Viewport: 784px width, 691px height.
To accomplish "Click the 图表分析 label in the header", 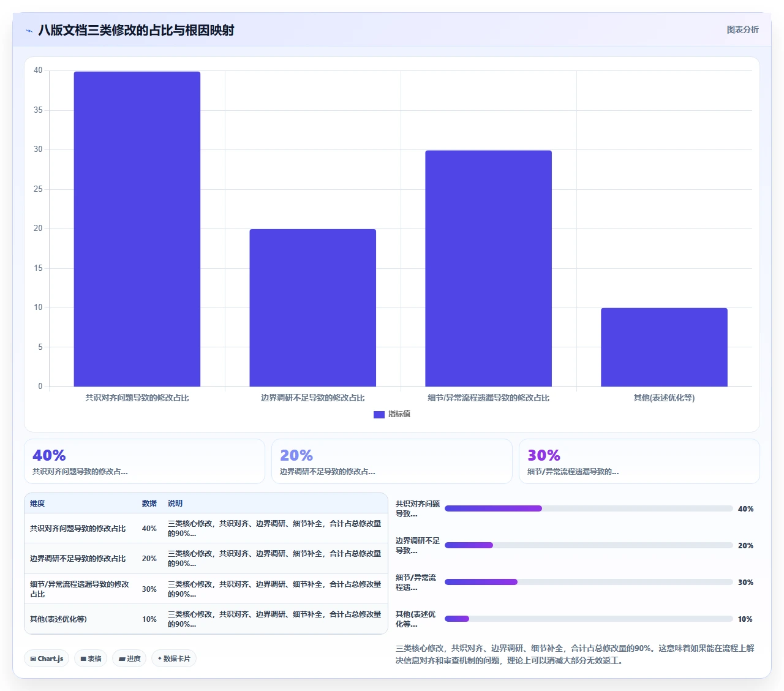I will [x=742, y=30].
